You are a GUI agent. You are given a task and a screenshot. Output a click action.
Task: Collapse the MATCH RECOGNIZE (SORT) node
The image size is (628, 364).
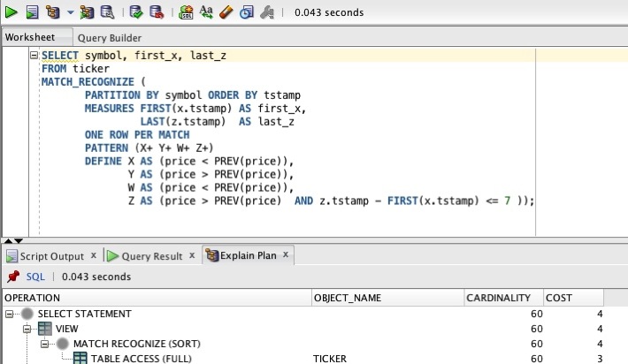[x=44, y=344]
